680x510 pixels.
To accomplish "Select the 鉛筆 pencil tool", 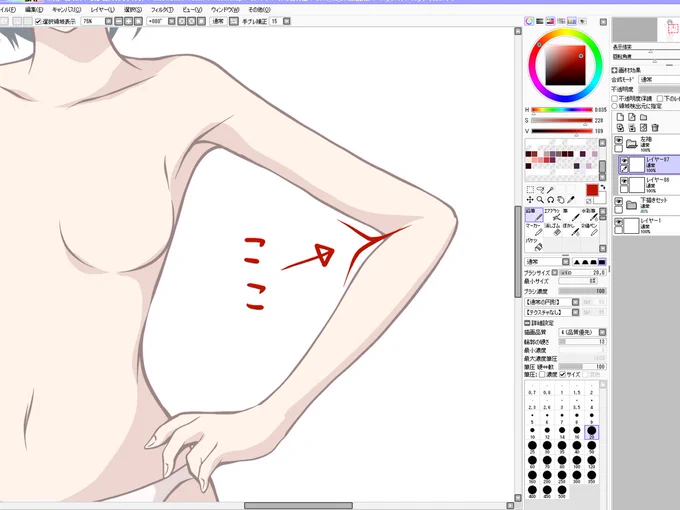I will [534, 215].
